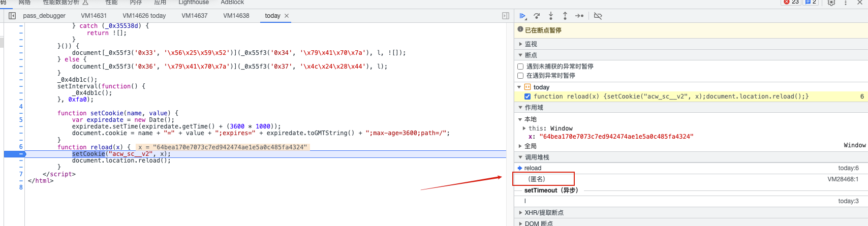Screen dimensions: 868x226
Task: Switch to the VM14631 tab
Action: pos(94,16)
